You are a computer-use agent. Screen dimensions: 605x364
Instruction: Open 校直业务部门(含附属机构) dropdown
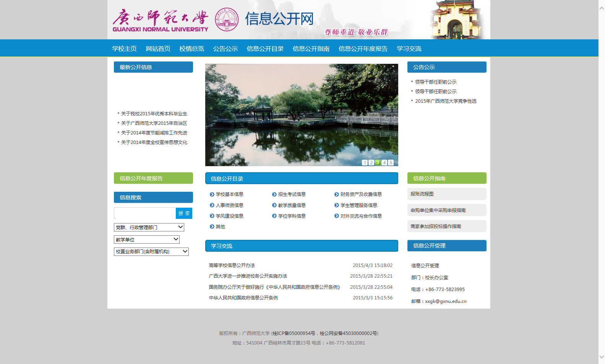coord(151,251)
